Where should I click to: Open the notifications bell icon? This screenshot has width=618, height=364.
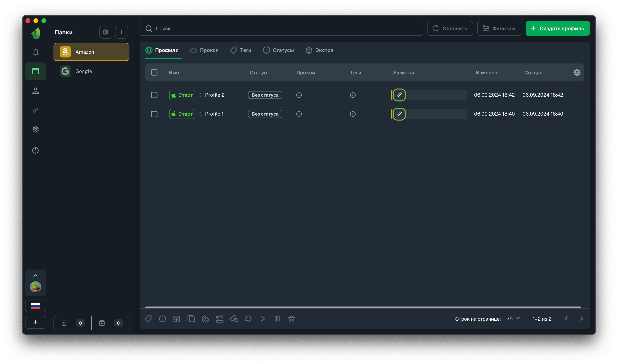[x=36, y=52]
